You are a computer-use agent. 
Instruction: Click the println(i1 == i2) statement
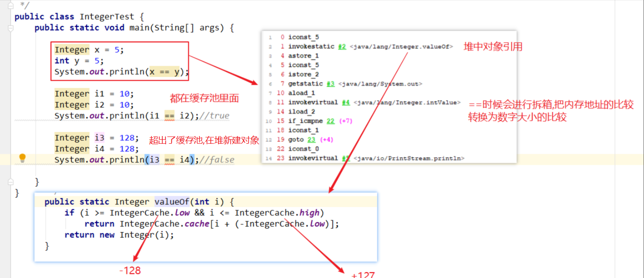[x=126, y=116]
